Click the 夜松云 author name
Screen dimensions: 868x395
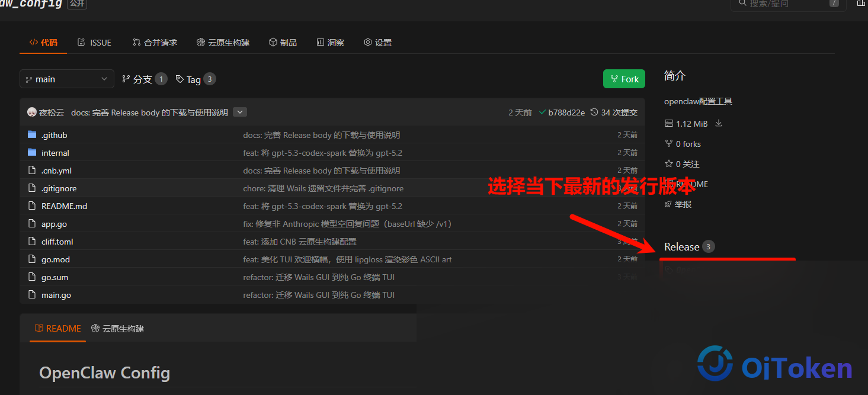click(x=52, y=113)
